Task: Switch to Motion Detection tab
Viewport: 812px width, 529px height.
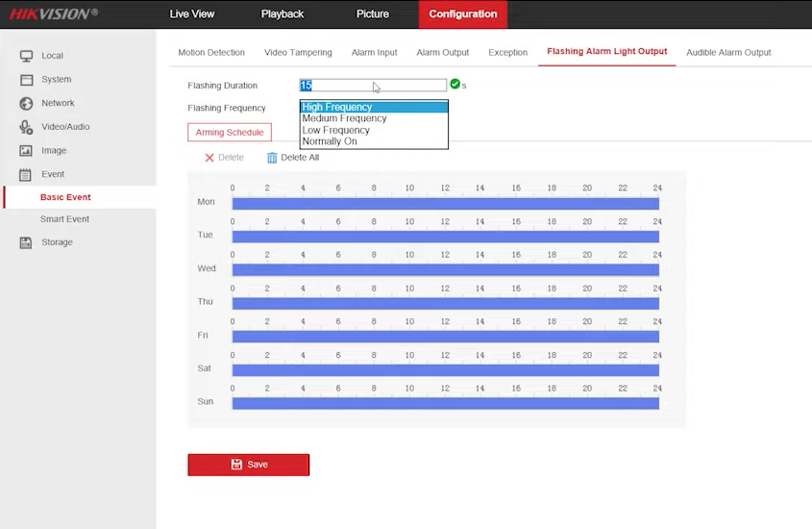Action: 211,52
